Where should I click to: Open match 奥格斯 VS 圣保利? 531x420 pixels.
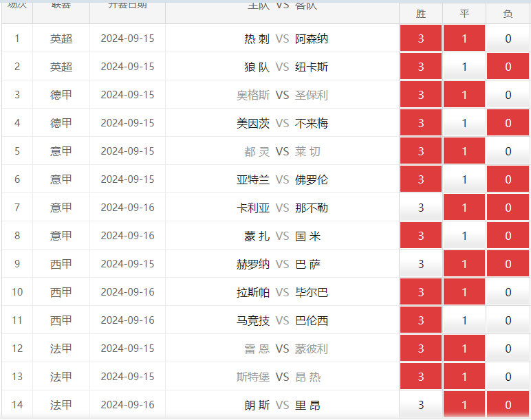pos(282,95)
